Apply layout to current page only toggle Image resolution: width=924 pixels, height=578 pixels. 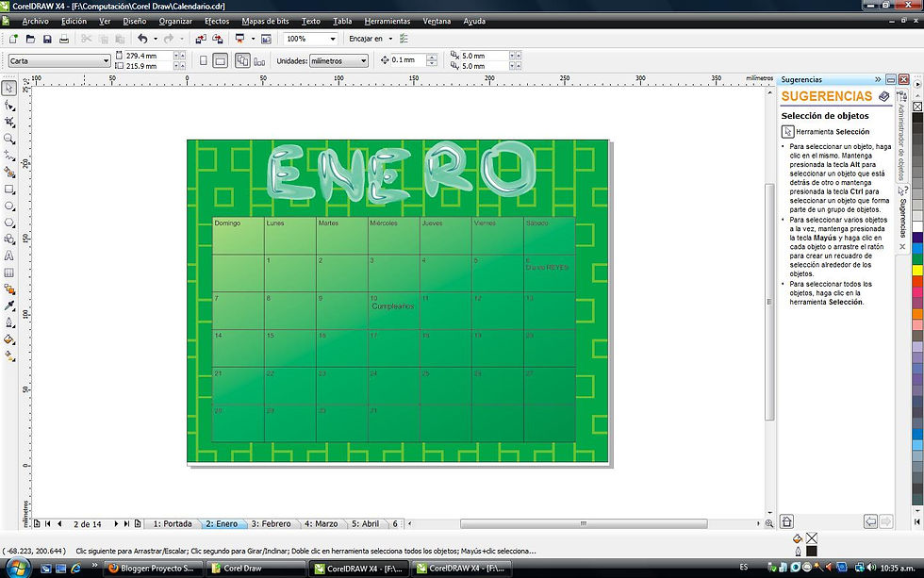point(259,60)
